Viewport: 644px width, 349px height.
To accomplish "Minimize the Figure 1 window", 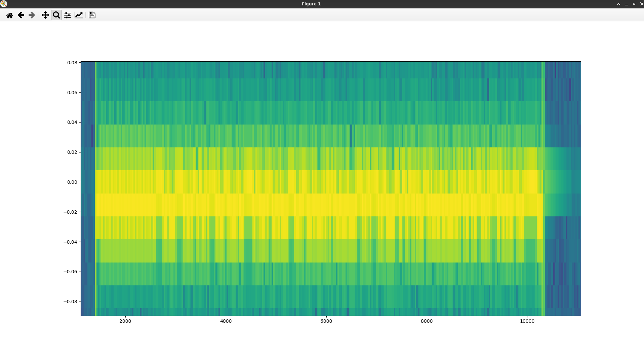I will [626, 4].
